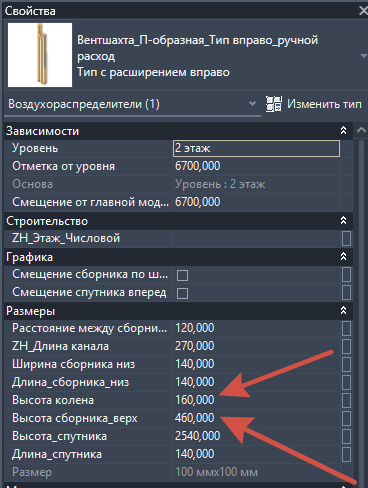Click associate button for Смещение спутника вперед

(346, 293)
